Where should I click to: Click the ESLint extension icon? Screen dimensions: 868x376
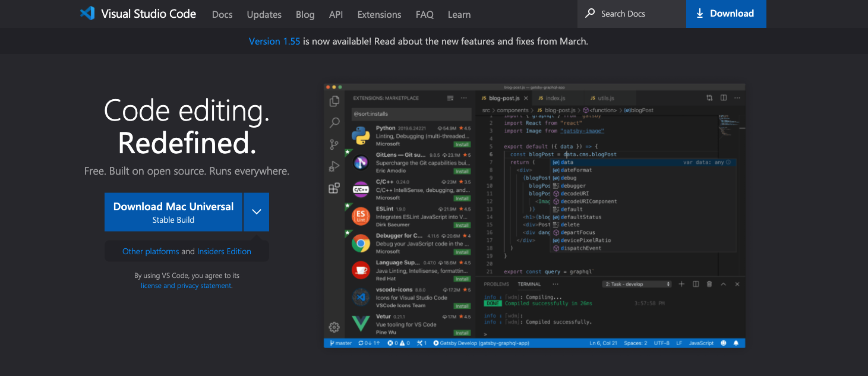coord(361,216)
